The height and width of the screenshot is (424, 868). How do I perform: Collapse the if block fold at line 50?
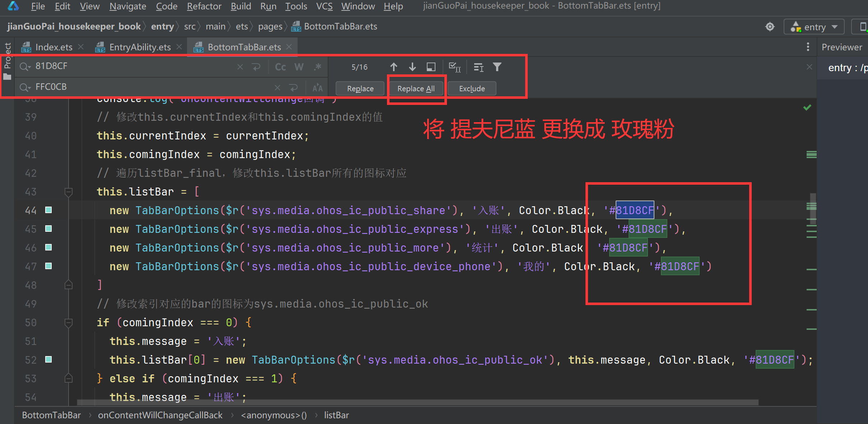click(69, 323)
